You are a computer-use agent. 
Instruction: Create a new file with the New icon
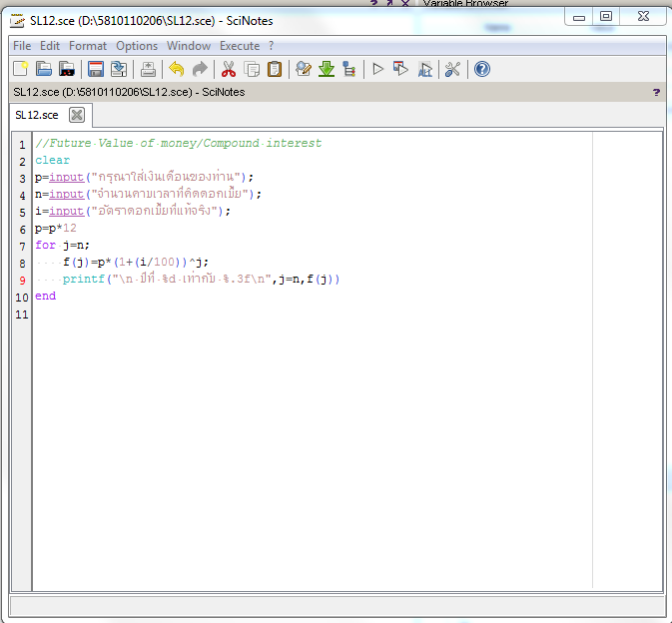tap(21, 69)
